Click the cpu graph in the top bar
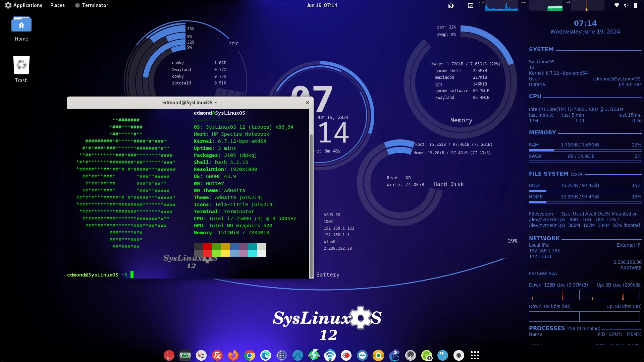644x362 pixels. click(x=501, y=6)
